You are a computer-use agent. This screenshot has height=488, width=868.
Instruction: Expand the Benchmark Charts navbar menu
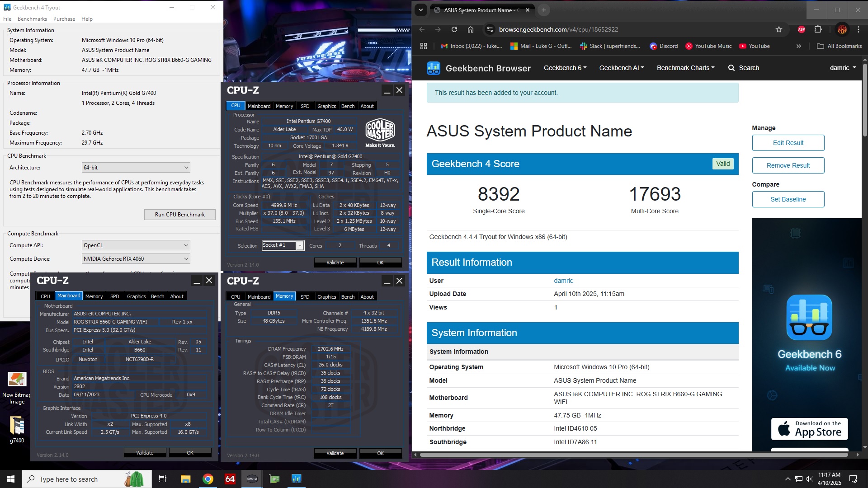[x=686, y=68]
